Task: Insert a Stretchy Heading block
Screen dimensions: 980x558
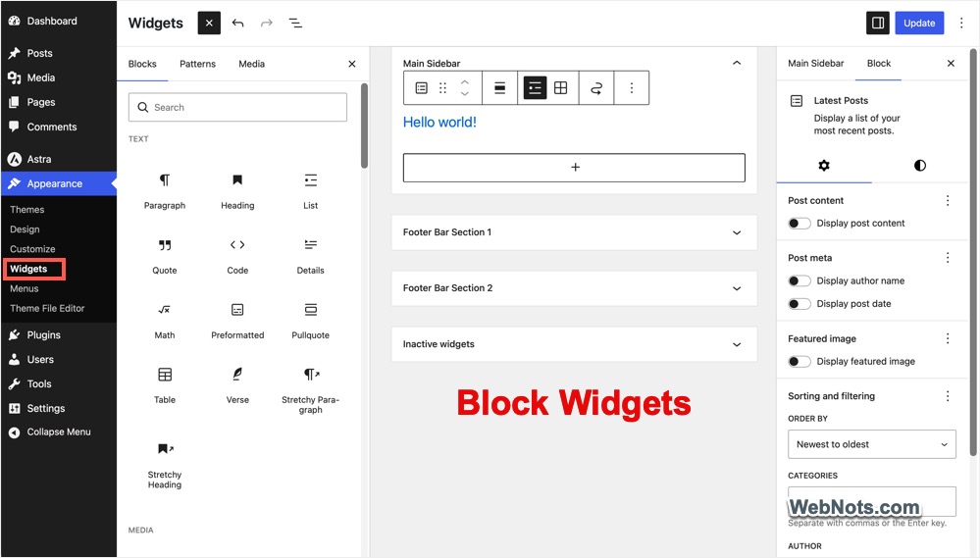Action: [x=165, y=466]
